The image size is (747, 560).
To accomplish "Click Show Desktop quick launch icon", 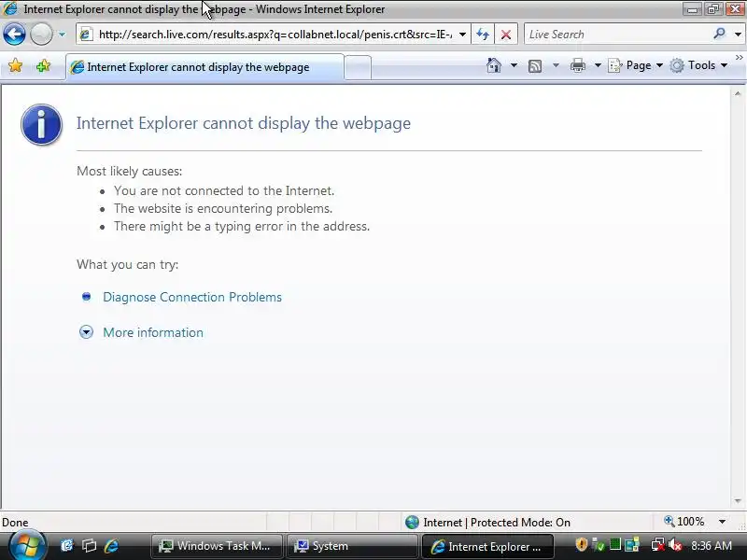I will pos(67,546).
